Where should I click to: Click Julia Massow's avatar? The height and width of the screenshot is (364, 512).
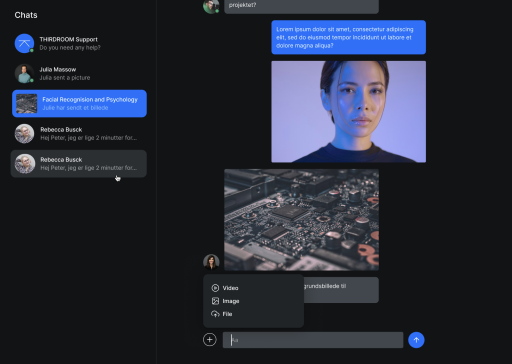[24, 73]
